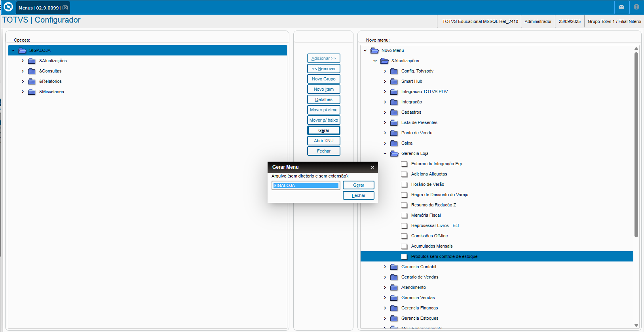Screen dimensions: 644x332
Task: Open Detalhes for the selected item
Action: pos(324,99)
